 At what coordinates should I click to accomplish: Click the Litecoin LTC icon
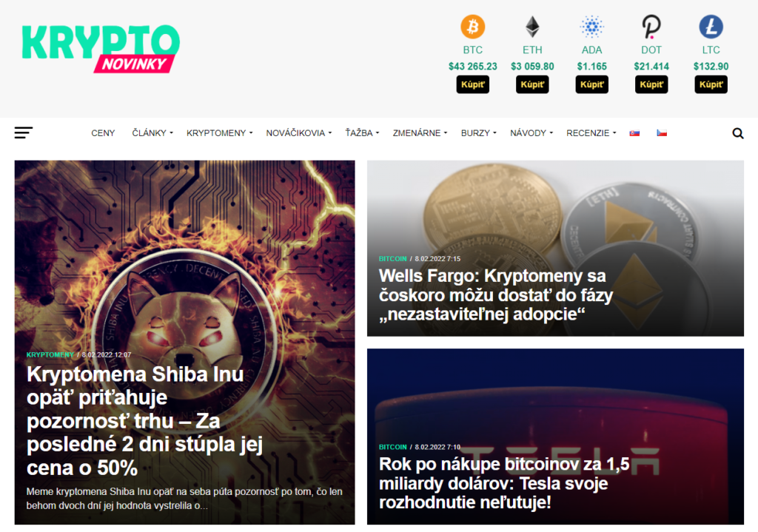[x=711, y=27]
